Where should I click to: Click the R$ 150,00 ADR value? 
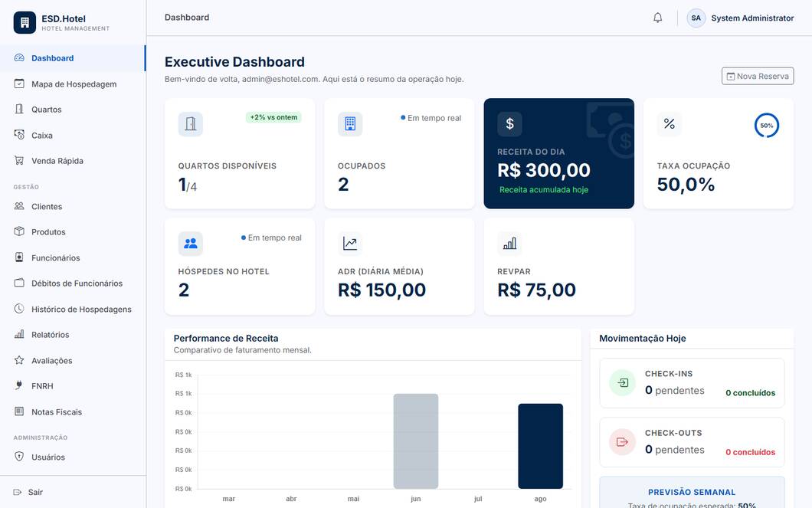coord(381,290)
